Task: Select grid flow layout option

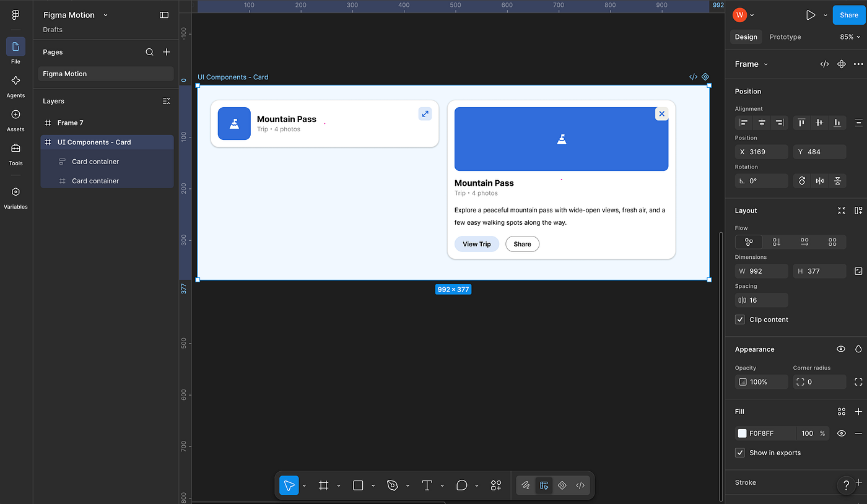Action: tap(832, 242)
